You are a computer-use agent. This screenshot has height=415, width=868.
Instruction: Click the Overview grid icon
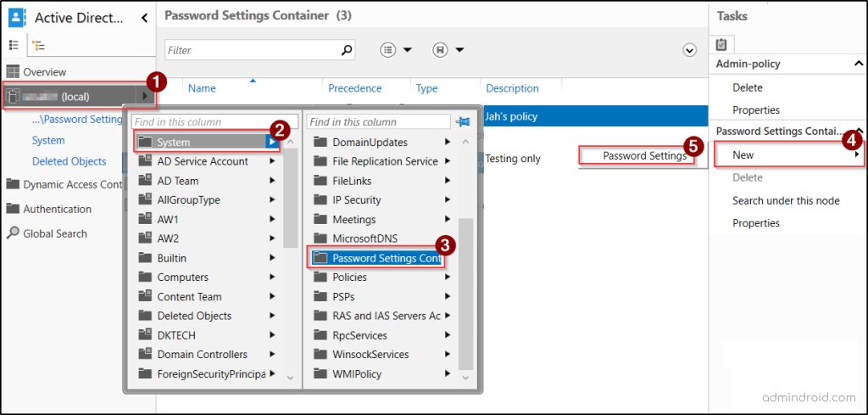coord(13,72)
